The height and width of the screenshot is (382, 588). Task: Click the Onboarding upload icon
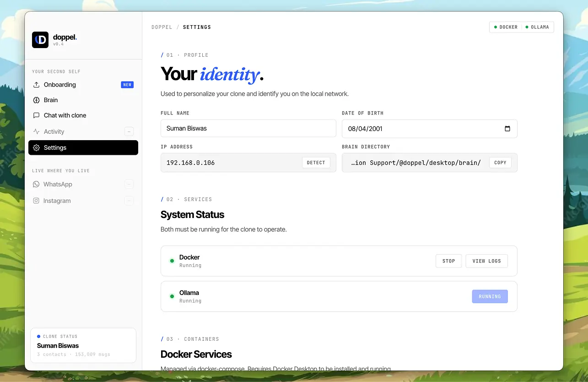coord(37,85)
